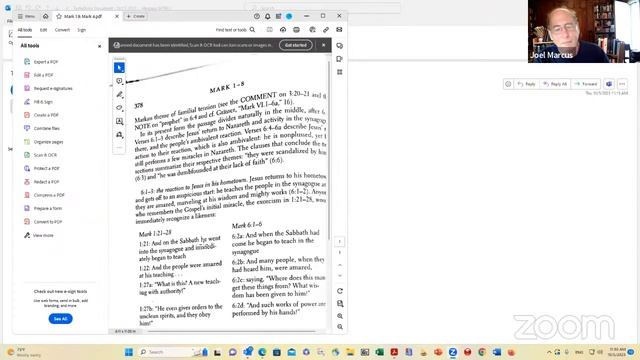640x360 pixels.
Task: Click Reply All in Outlook window
Action: click(555, 84)
